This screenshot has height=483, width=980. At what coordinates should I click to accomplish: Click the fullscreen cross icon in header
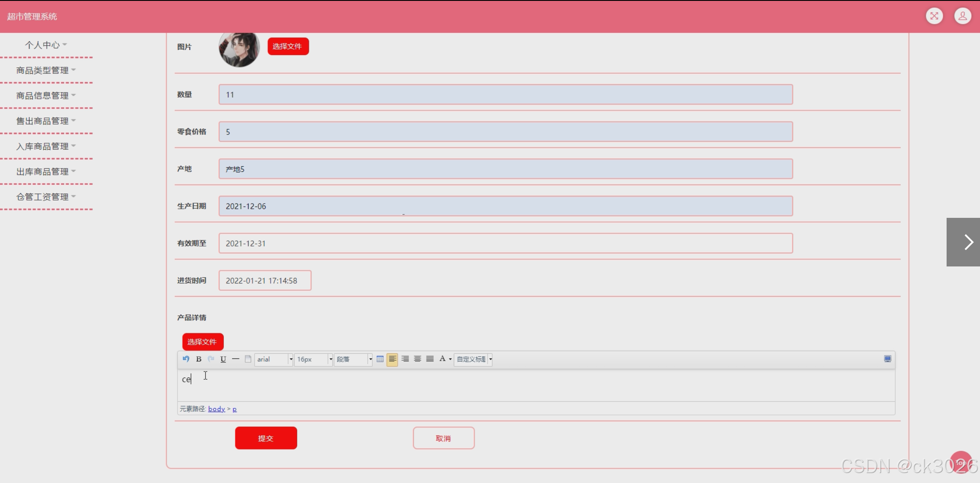click(x=934, y=16)
